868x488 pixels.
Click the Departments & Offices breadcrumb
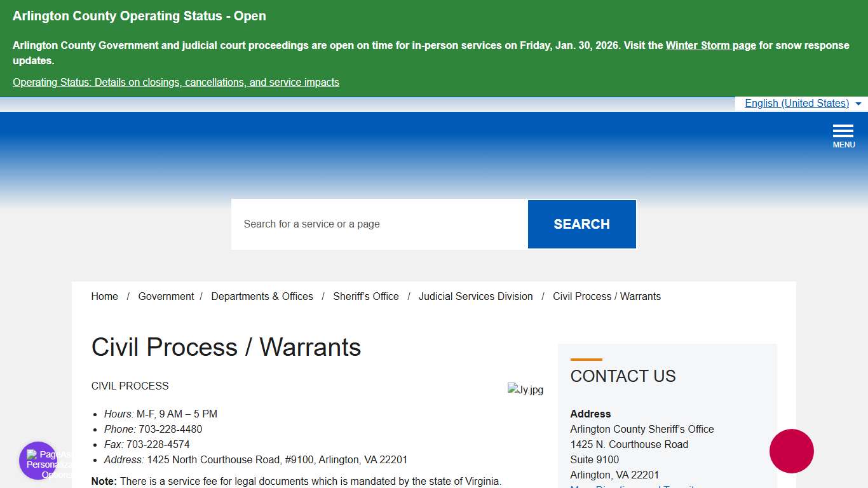pos(262,296)
